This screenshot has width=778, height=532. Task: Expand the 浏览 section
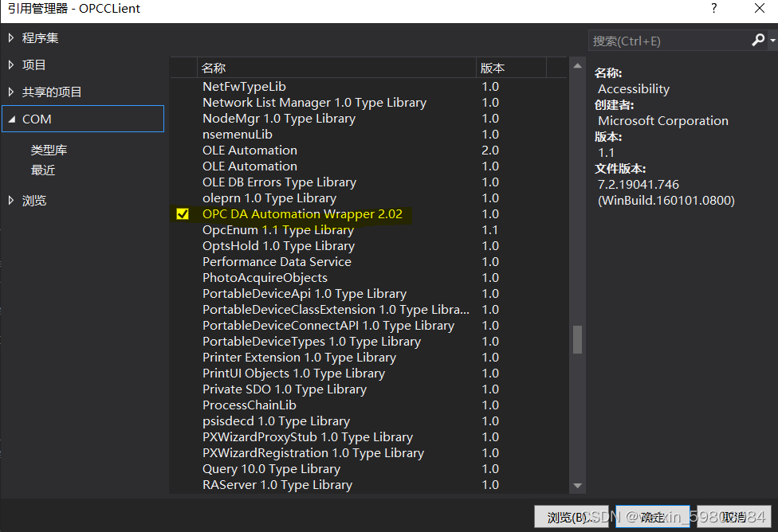(11, 200)
